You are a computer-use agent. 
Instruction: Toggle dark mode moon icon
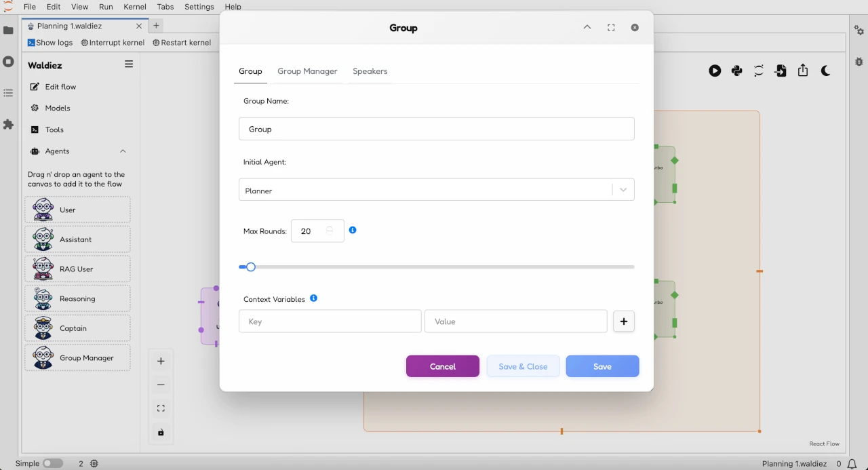[x=825, y=71]
